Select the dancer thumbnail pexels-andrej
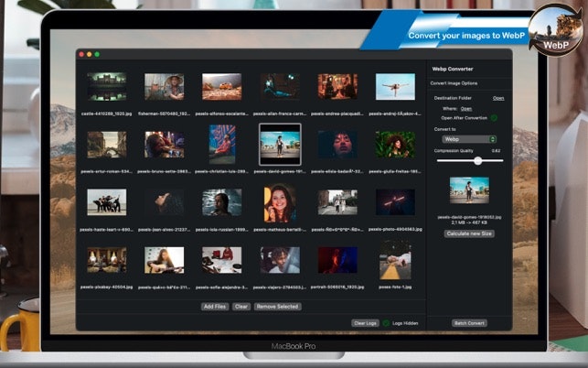This screenshot has width=588, height=368. click(x=395, y=87)
